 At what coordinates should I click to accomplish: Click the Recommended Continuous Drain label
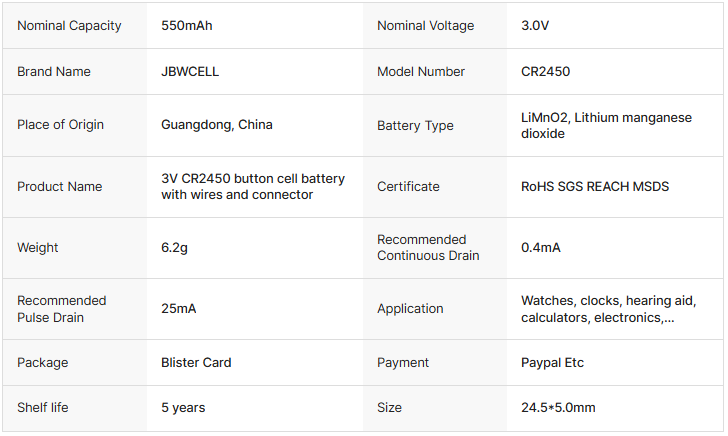pos(428,247)
